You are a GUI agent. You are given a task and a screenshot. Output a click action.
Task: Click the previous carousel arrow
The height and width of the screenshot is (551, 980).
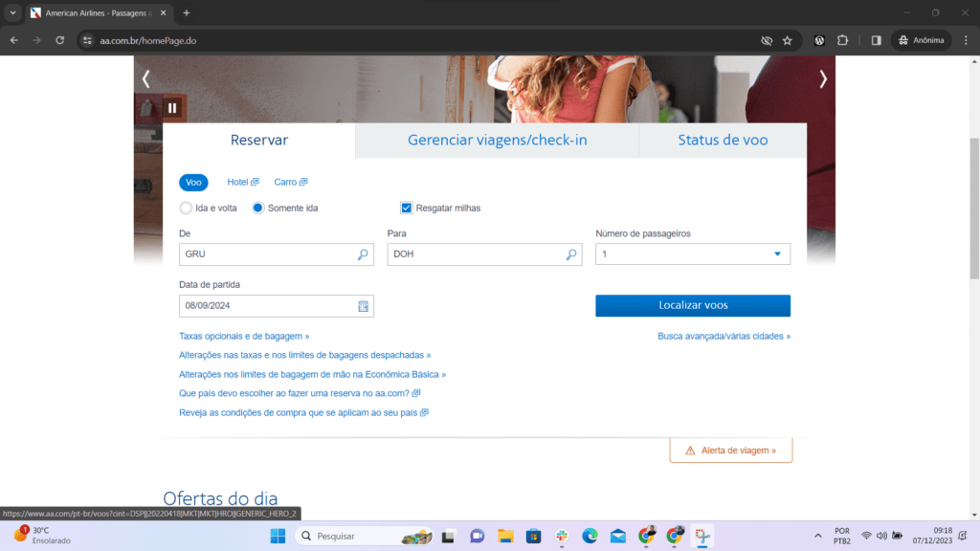click(x=145, y=79)
